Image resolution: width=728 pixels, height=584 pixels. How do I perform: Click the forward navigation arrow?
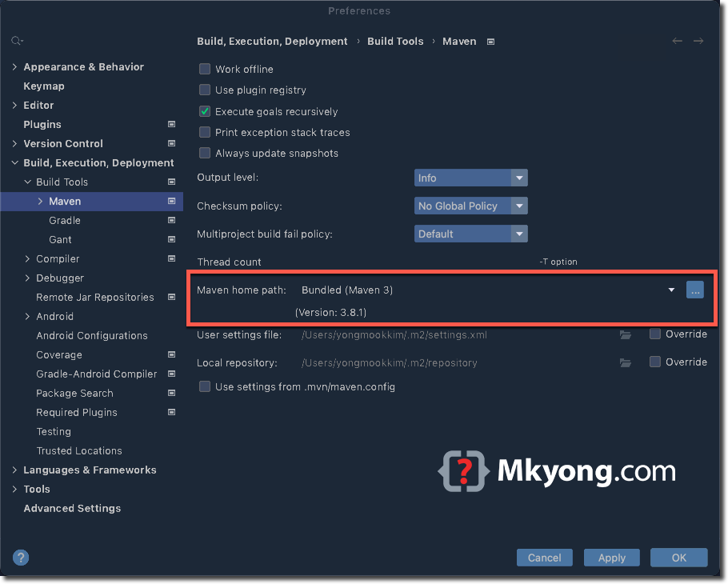(x=700, y=41)
